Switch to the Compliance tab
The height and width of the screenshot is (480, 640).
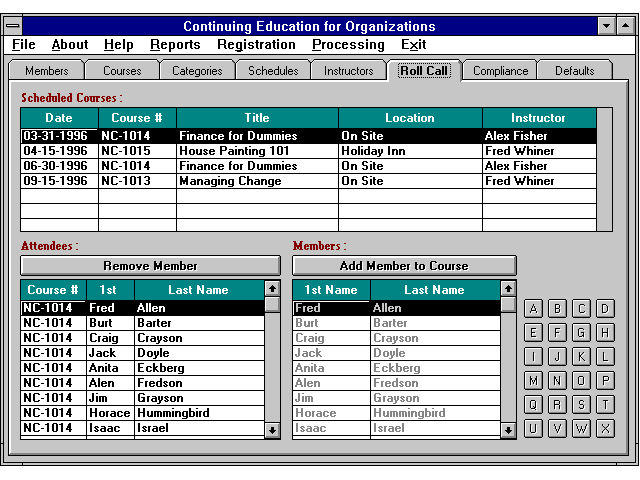click(x=500, y=71)
